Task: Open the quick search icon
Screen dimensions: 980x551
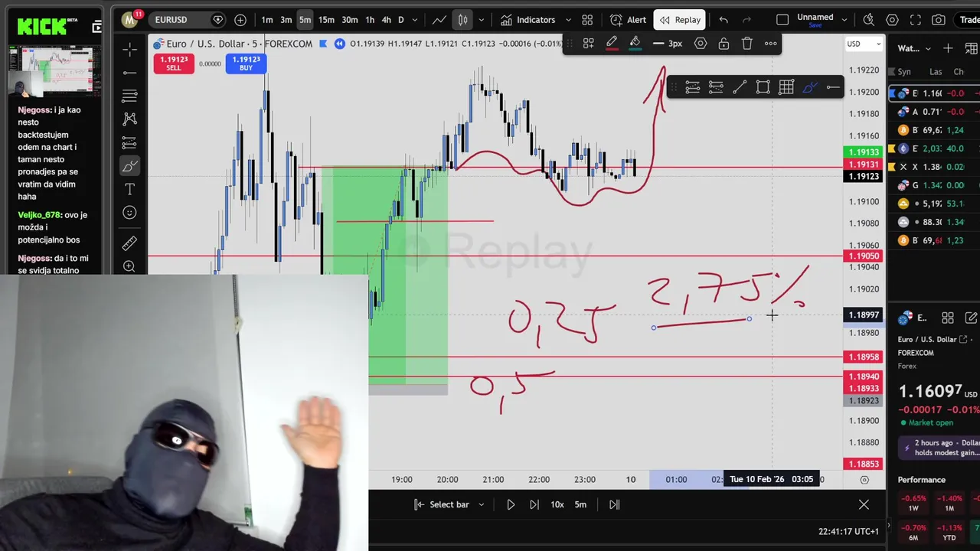Action: click(x=868, y=20)
